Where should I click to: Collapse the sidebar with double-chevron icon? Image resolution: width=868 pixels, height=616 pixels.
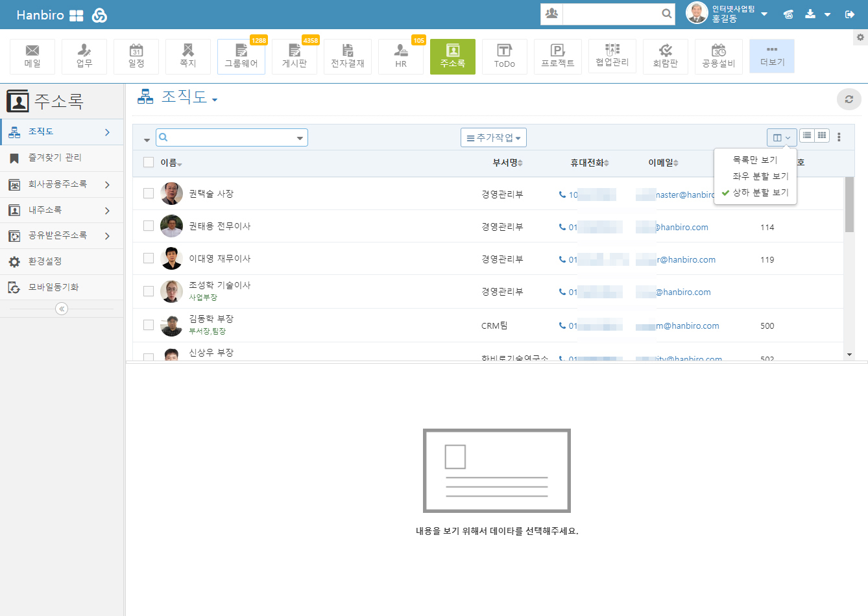tap(62, 309)
